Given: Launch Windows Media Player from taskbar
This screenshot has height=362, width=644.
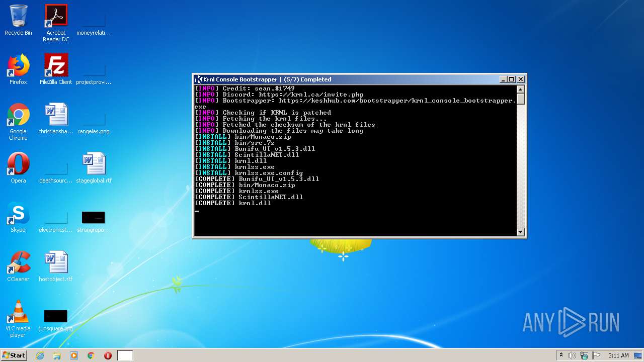Looking at the screenshot, I should pos(74,355).
